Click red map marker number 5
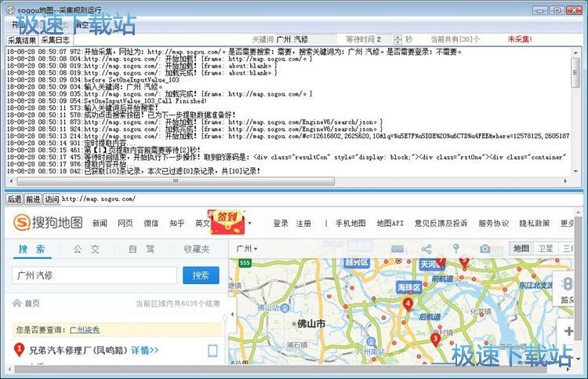 click(464, 261)
